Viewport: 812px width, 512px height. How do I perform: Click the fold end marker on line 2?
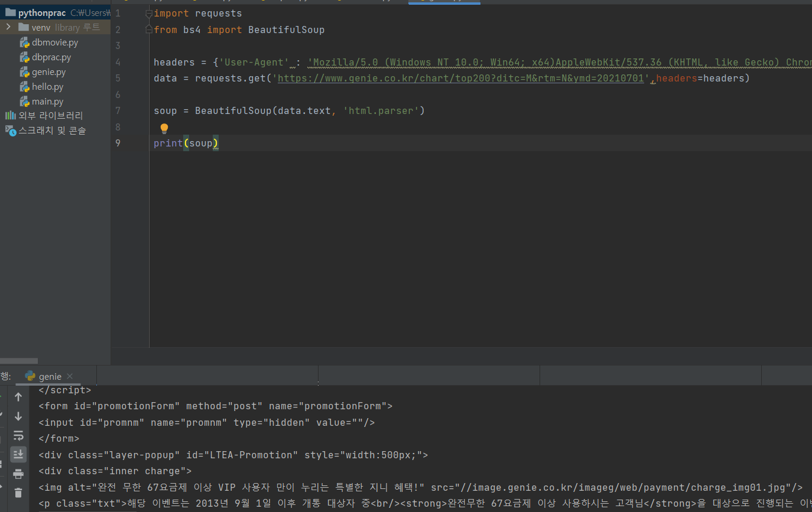pos(150,29)
